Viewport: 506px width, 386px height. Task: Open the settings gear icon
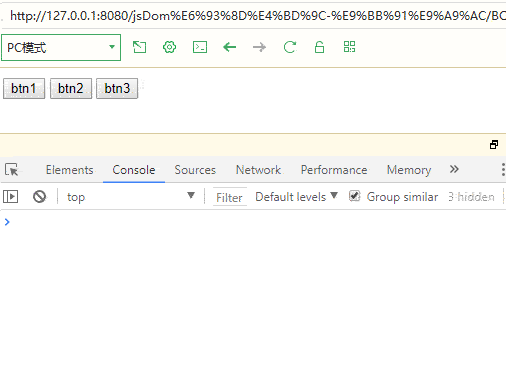point(169,47)
